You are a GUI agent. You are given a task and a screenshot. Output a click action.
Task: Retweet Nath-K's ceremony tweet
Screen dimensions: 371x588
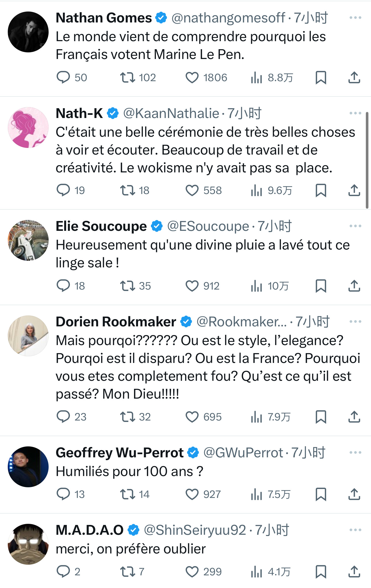coord(127,190)
